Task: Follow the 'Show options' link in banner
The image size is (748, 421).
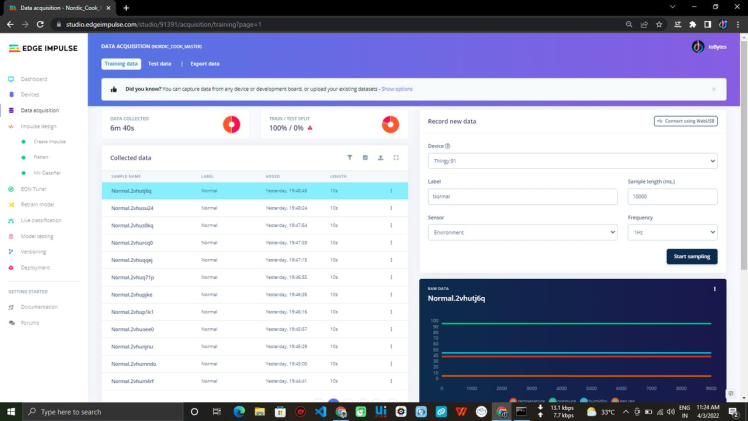Action: (x=397, y=89)
